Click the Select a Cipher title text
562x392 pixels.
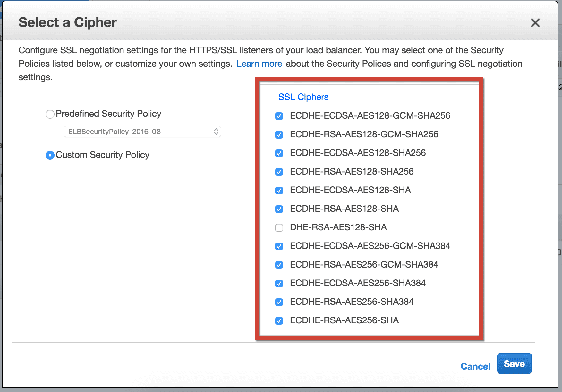(x=68, y=22)
